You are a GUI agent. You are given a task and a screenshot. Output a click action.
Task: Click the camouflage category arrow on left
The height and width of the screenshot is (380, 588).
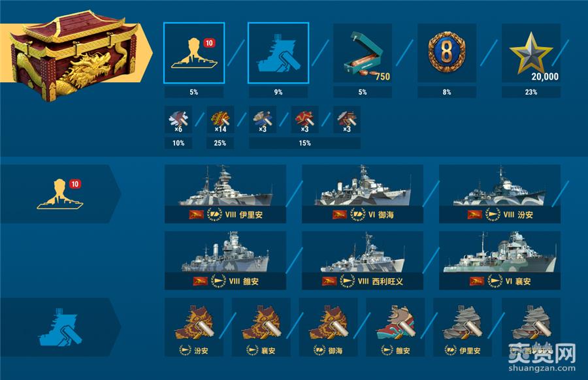[60, 327]
